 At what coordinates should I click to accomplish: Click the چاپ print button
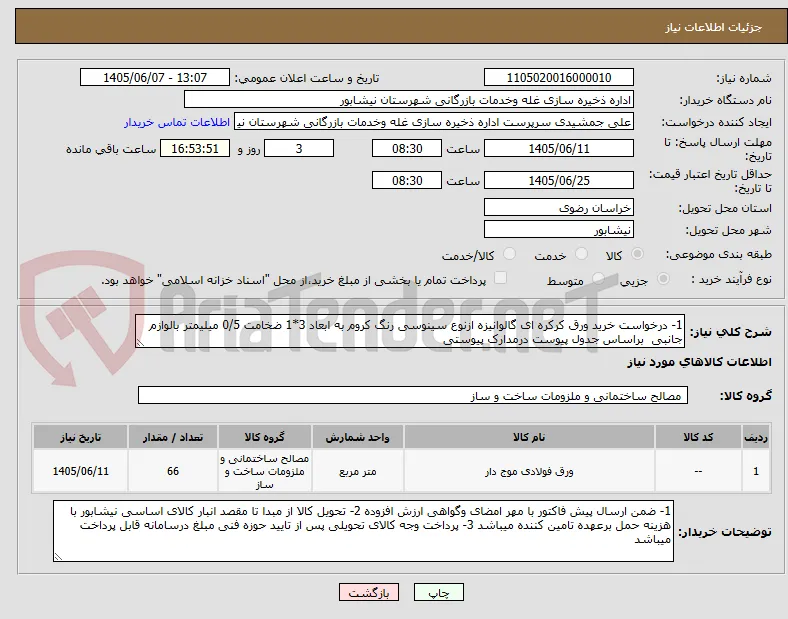pyautogui.click(x=439, y=593)
